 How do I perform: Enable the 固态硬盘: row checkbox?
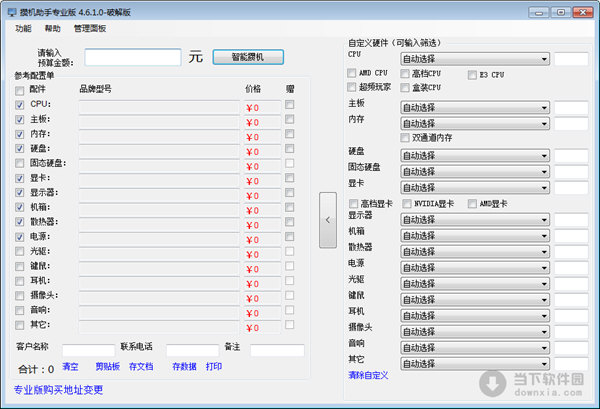[20, 164]
